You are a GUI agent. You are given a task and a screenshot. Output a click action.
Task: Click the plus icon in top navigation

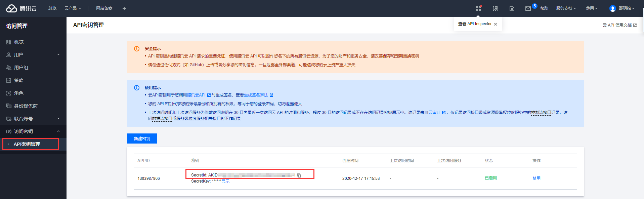coord(124,8)
